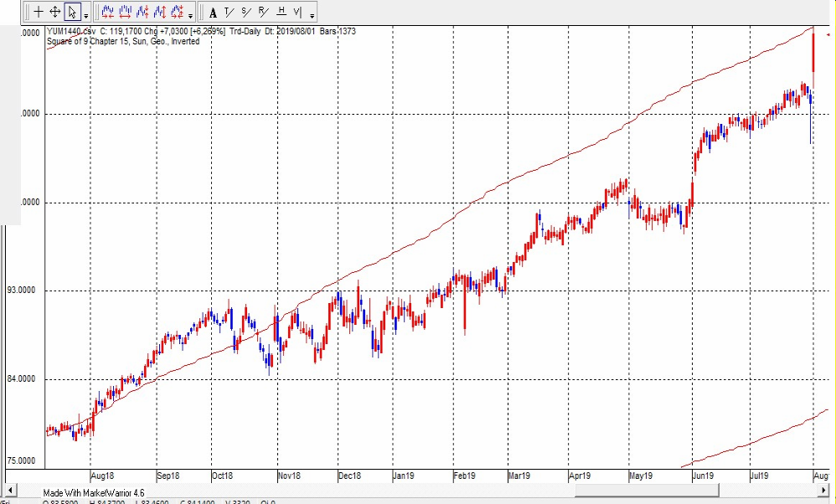Viewport: 836px width, 504px height.
Task: Select the four-arrow pan tool
Action: [x=55, y=12]
